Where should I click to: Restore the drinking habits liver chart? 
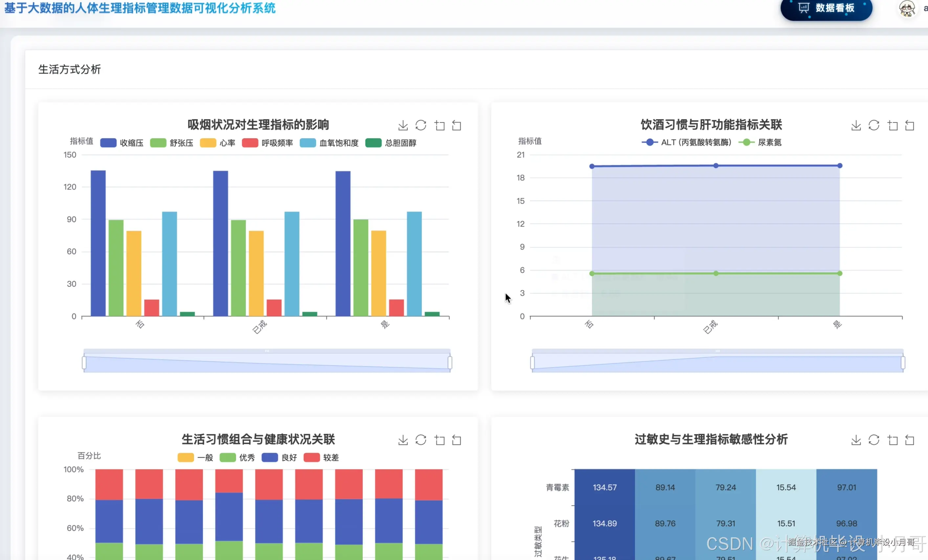coord(874,125)
